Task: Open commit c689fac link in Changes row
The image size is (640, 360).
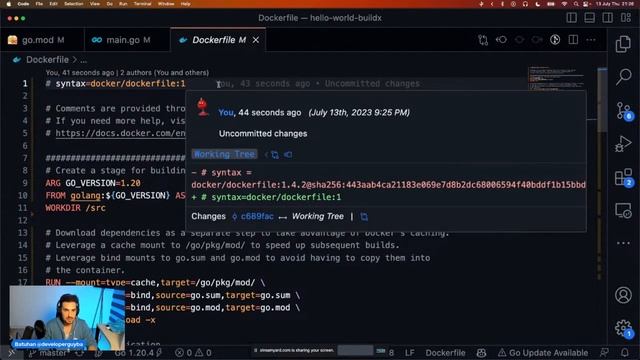Action: 253,216
